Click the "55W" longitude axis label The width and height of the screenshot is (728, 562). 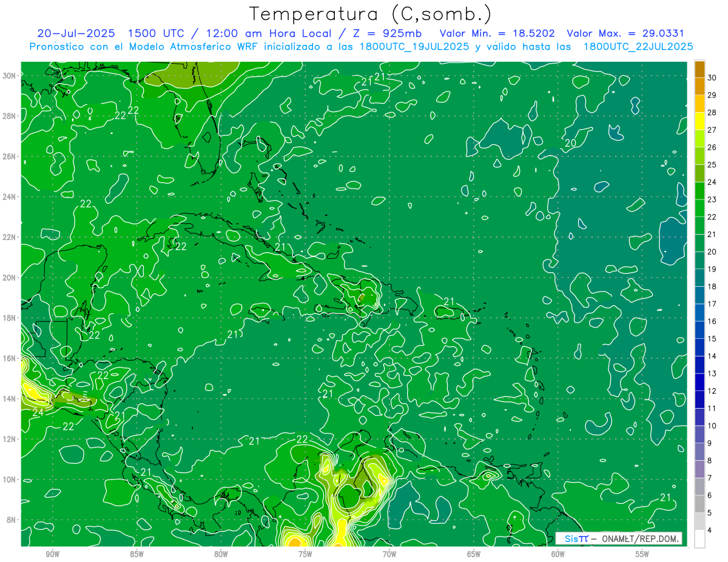(642, 554)
